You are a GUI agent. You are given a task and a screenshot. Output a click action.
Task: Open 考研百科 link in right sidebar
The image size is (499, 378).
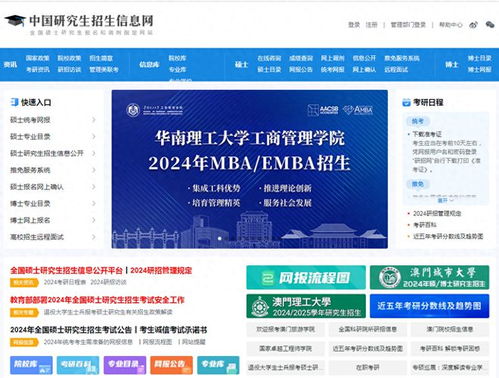pos(424,225)
